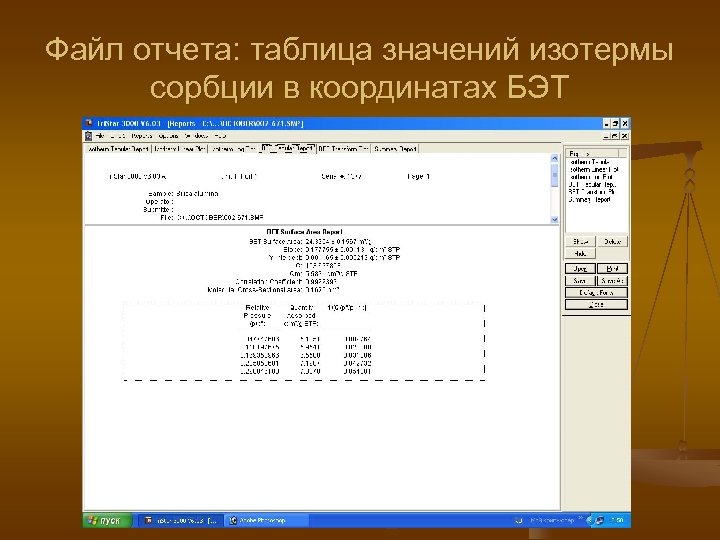Click the Close button in the side panel
The height and width of the screenshot is (540, 720).
click(x=596, y=304)
